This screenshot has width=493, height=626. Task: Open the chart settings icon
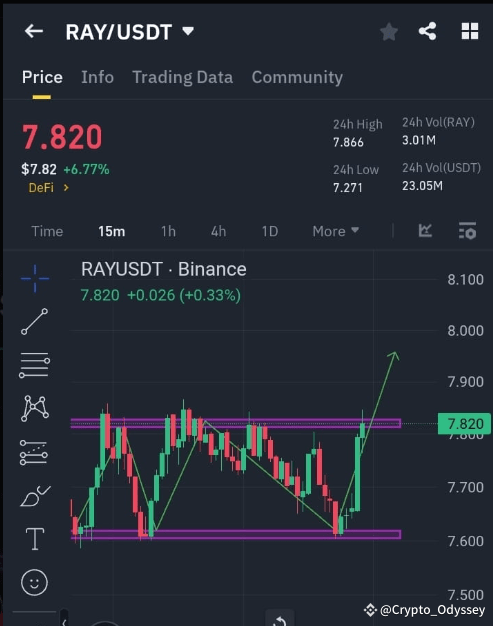tap(467, 231)
